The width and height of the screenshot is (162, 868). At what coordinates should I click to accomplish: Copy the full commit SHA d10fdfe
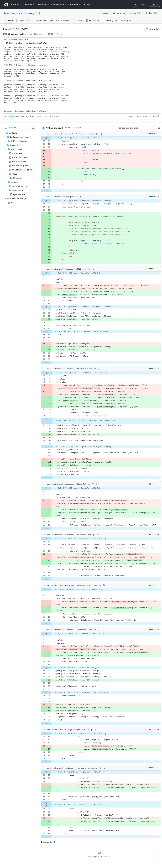click(158, 116)
